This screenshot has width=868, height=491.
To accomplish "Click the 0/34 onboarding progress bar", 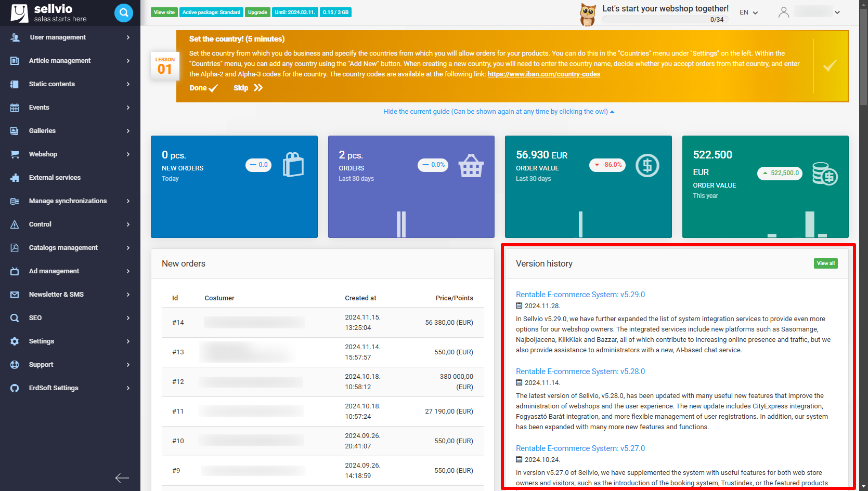I will (665, 20).
